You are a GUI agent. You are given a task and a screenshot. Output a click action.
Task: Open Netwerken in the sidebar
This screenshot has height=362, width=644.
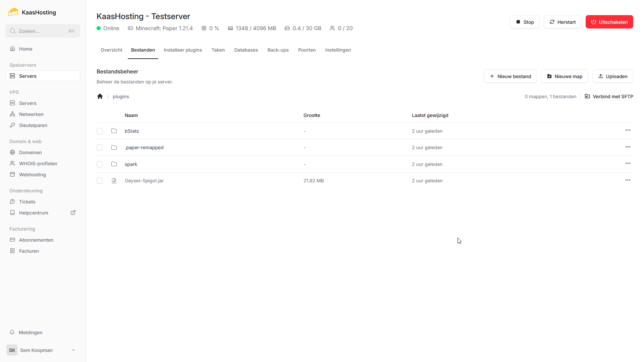31,114
